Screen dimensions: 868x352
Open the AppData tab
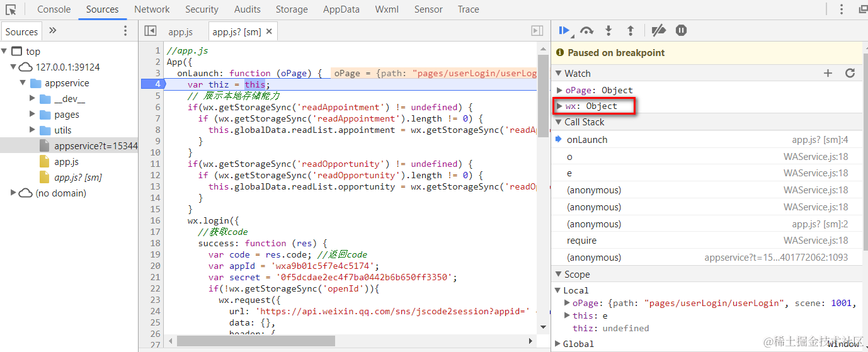click(341, 9)
